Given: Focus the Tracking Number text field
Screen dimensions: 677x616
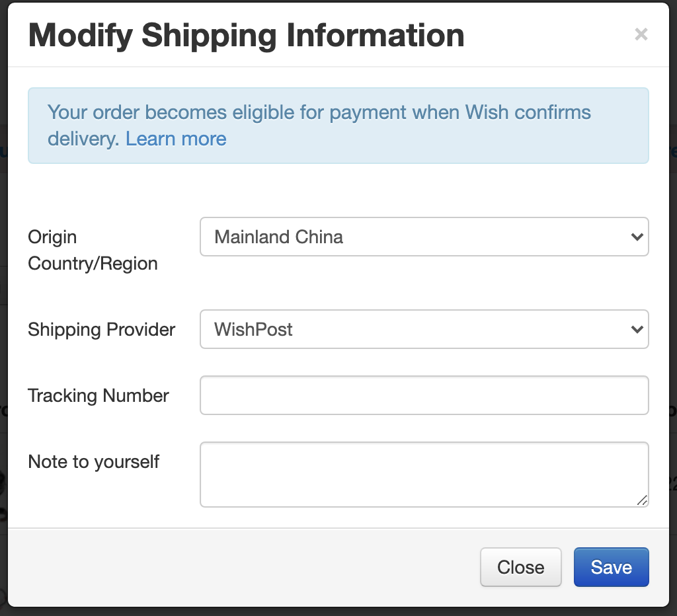Looking at the screenshot, I should pos(424,395).
